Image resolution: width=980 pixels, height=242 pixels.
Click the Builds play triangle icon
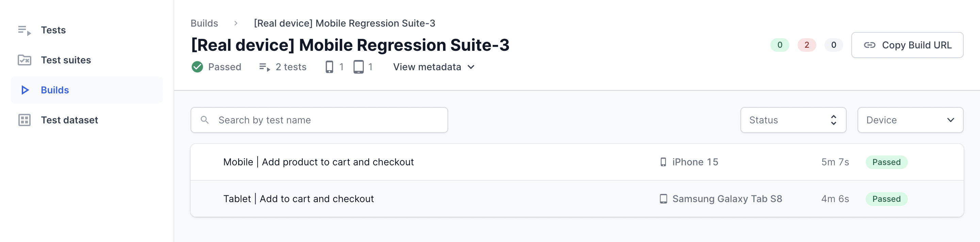[x=25, y=90]
